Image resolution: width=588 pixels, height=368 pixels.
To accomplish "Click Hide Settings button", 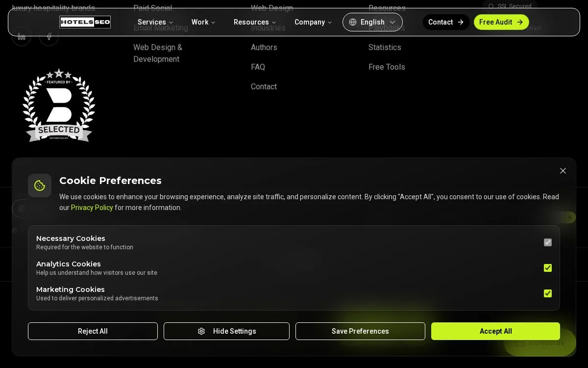I will [x=226, y=331].
